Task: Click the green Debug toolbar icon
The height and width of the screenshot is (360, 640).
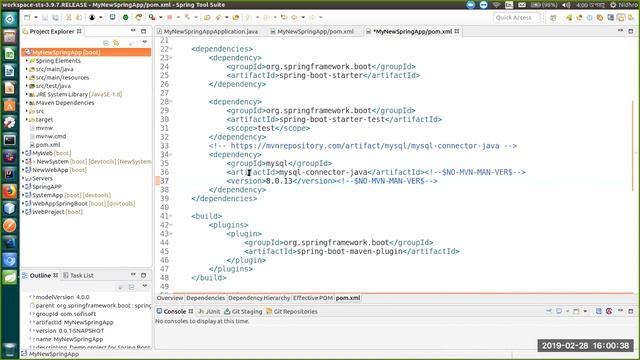Action: pyautogui.click(x=126, y=18)
